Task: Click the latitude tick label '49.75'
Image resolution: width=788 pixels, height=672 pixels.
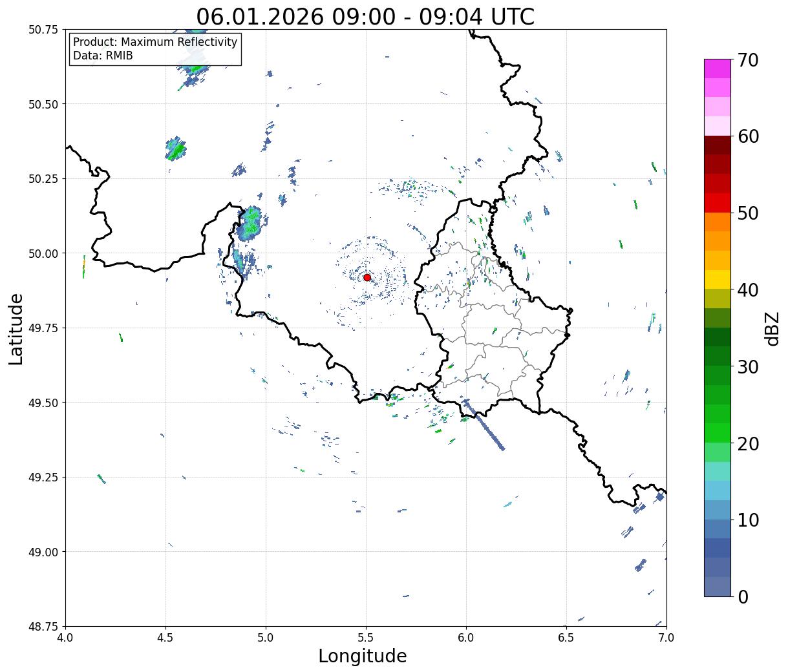Action: [43, 328]
